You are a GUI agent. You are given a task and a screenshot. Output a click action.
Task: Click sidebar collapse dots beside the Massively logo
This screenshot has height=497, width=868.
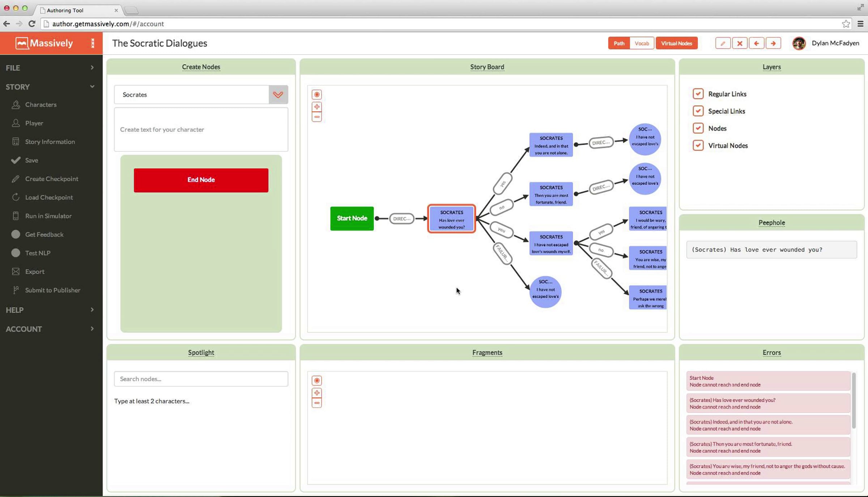tap(93, 43)
